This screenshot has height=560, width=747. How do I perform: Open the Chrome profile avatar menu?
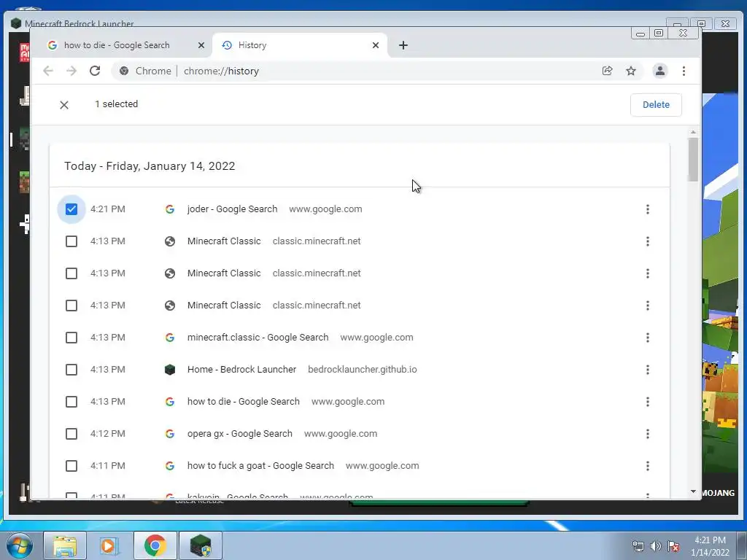(x=659, y=71)
